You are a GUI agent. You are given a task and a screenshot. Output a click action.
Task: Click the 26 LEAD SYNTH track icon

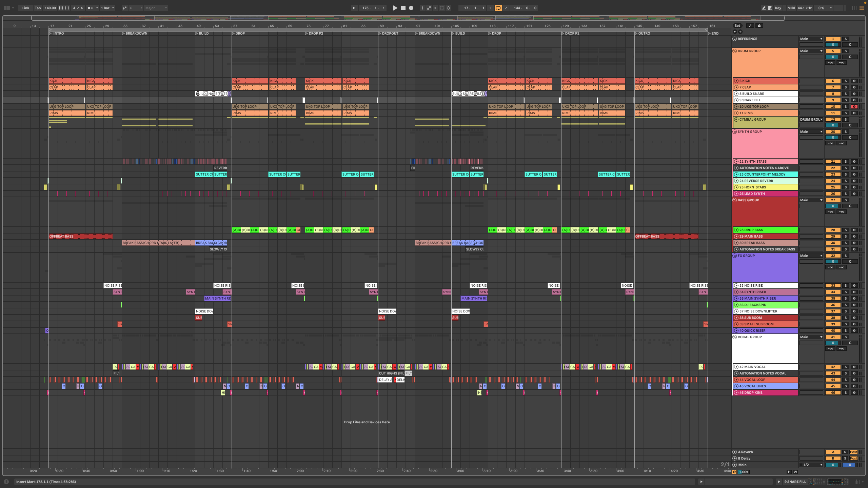point(736,194)
